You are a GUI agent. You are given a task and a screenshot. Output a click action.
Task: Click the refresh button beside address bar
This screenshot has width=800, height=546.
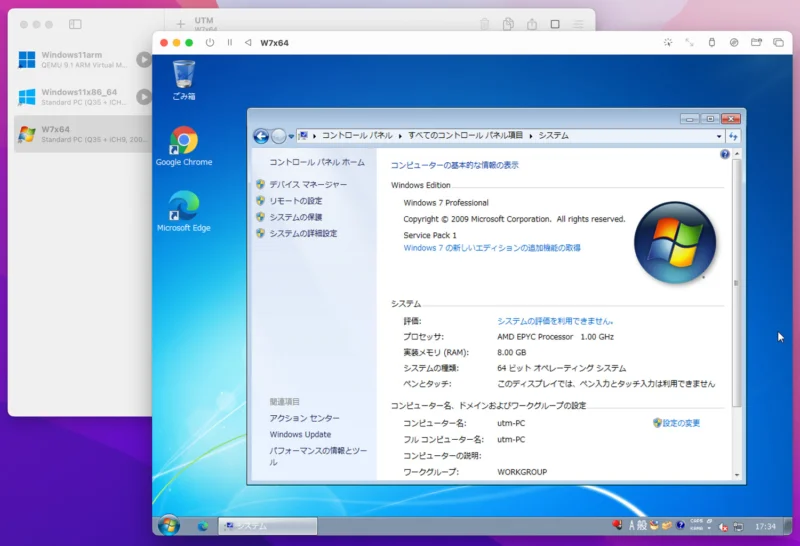733,136
